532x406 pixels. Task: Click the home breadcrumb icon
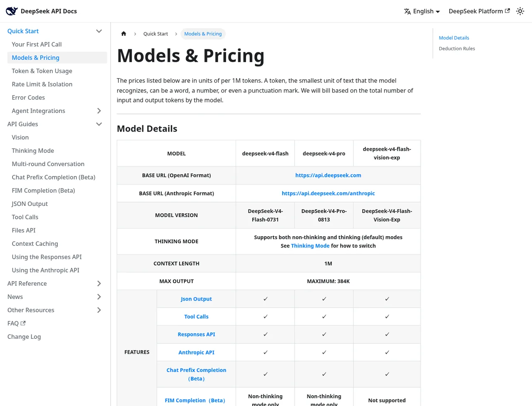tap(123, 34)
